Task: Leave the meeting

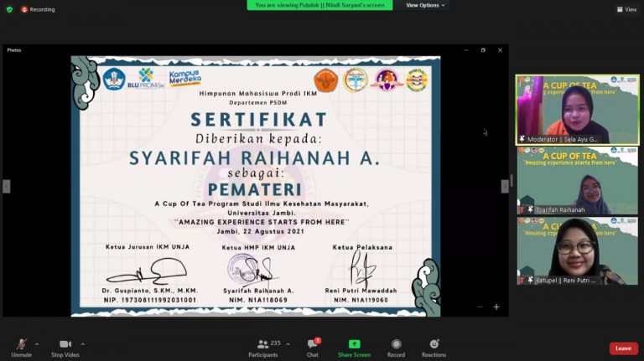Action: coord(624,348)
